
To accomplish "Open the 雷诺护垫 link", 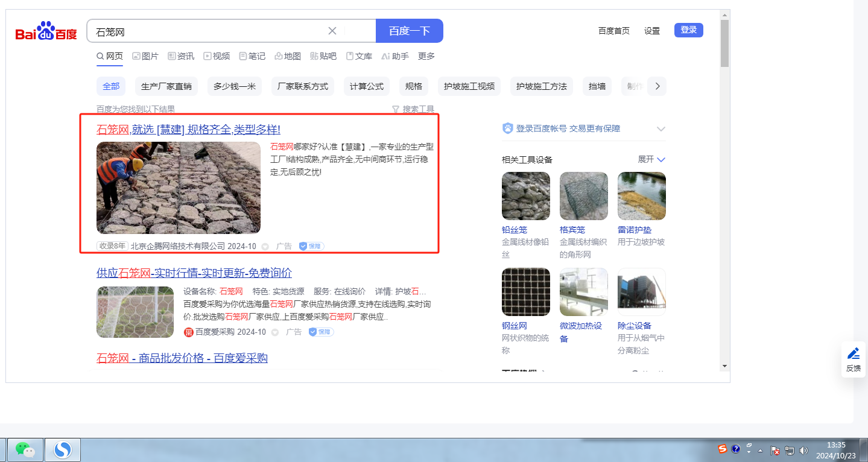I will 635,230.
